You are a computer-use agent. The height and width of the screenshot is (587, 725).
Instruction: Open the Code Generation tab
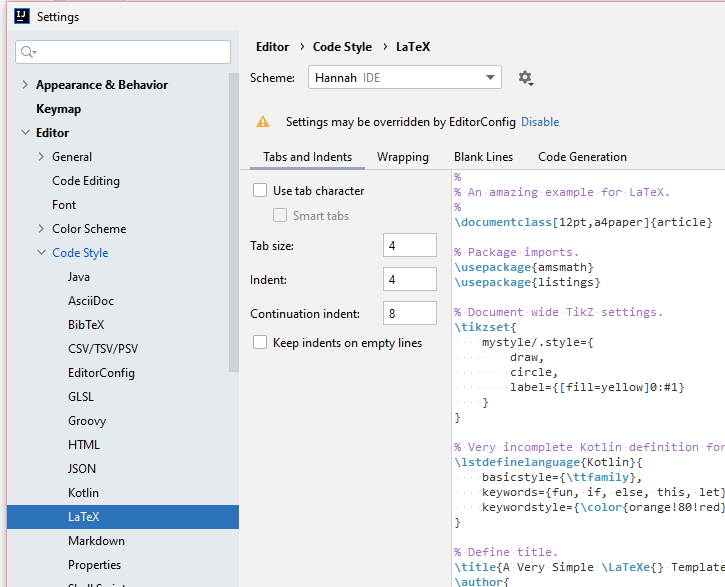pyautogui.click(x=582, y=157)
